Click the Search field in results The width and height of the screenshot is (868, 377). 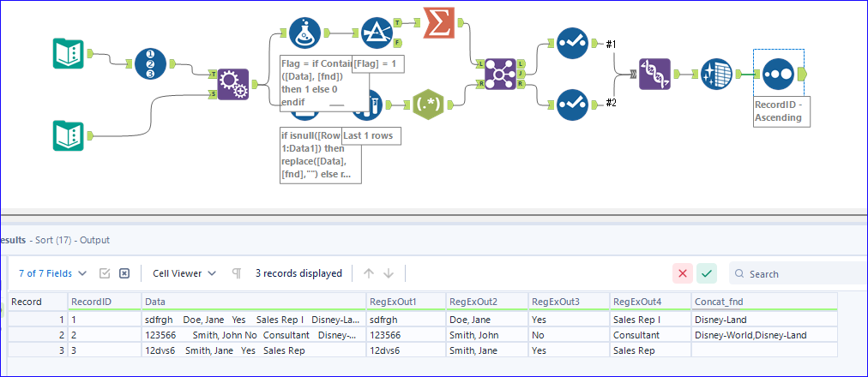pyautogui.click(x=802, y=273)
